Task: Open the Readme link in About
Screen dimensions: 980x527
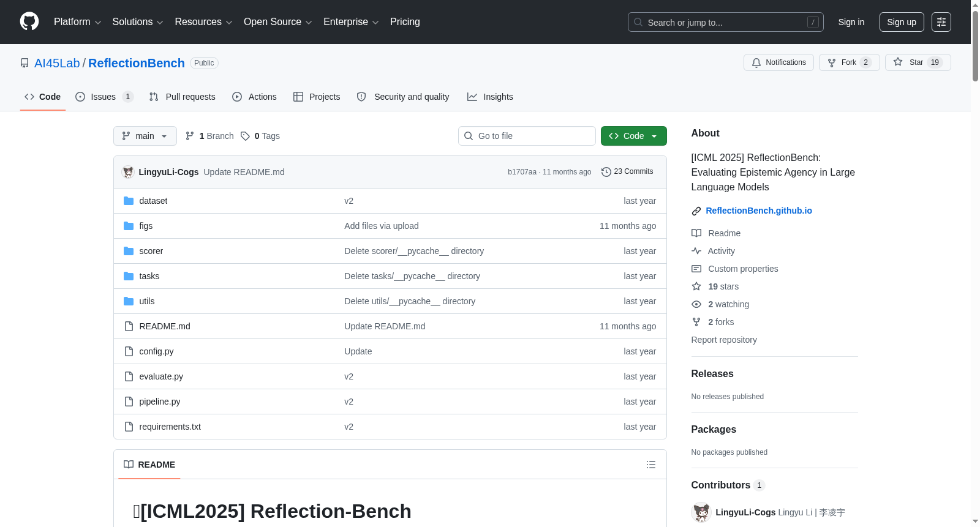Action: coord(725,233)
